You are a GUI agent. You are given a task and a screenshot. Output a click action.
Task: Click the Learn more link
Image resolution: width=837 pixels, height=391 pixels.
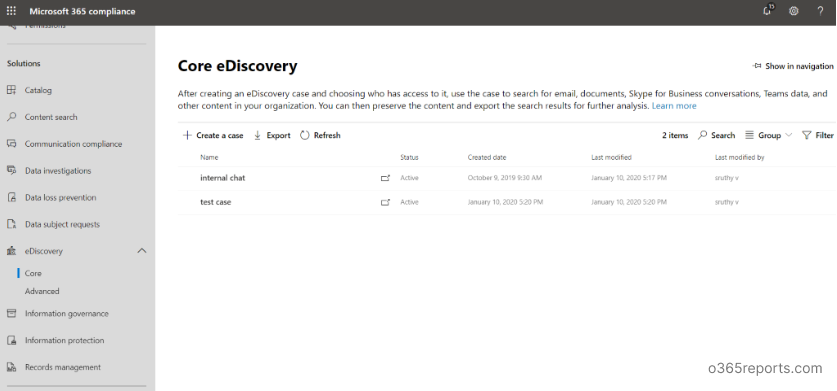[674, 106]
